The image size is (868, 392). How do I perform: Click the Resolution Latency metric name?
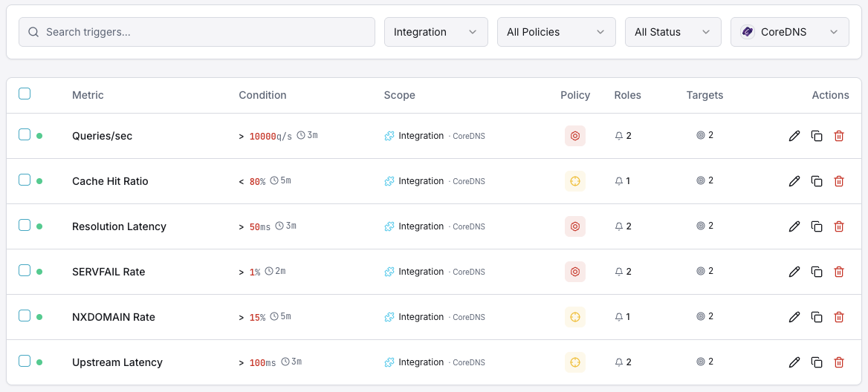(119, 226)
